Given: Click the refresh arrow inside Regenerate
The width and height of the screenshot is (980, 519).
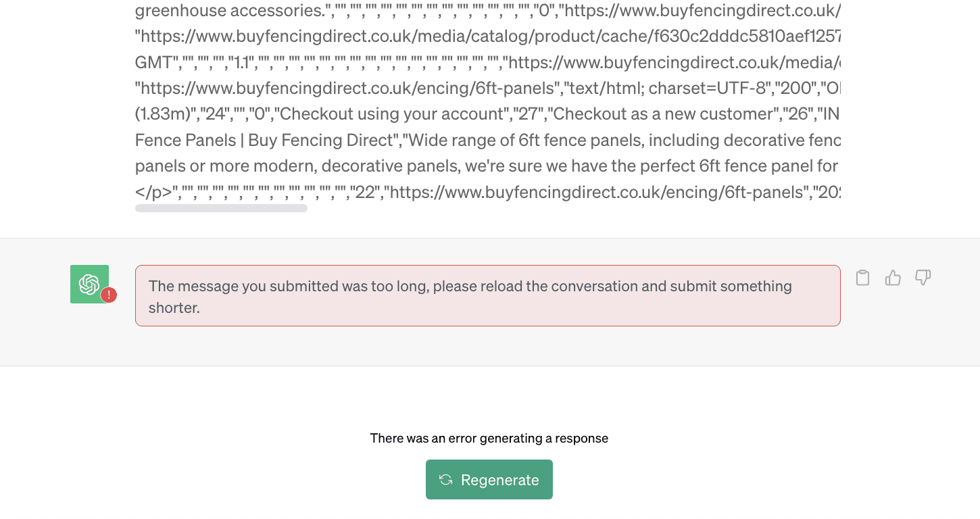Looking at the screenshot, I should tap(445, 479).
